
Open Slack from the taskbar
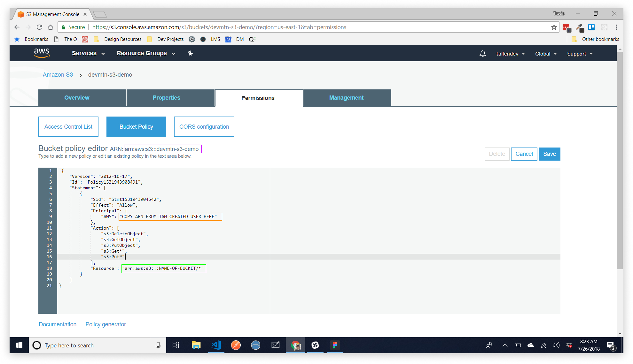pos(315,345)
